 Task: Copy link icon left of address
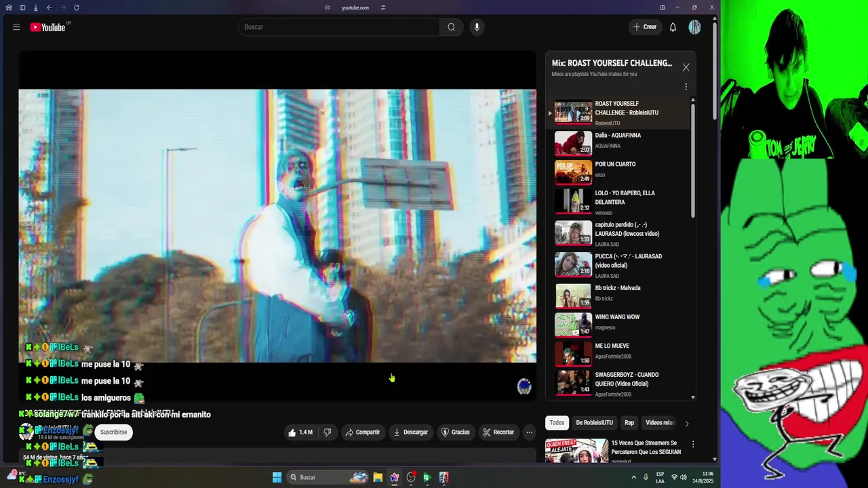[x=328, y=7]
